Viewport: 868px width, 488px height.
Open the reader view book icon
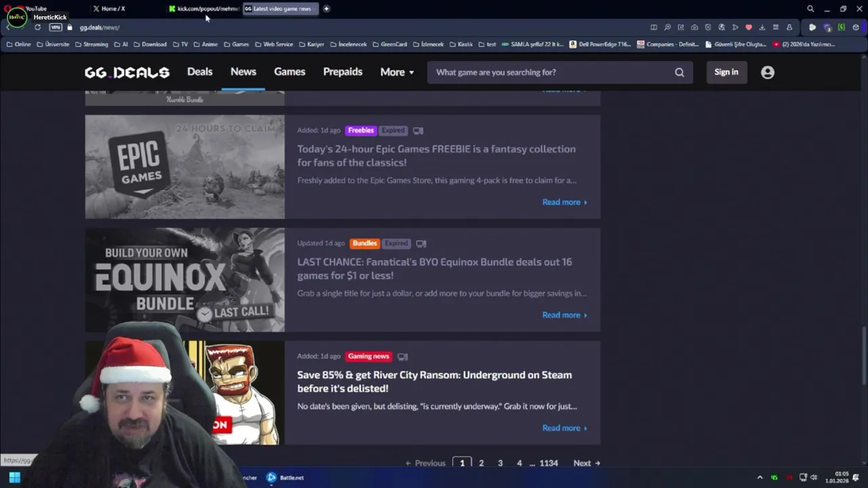[654, 27]
